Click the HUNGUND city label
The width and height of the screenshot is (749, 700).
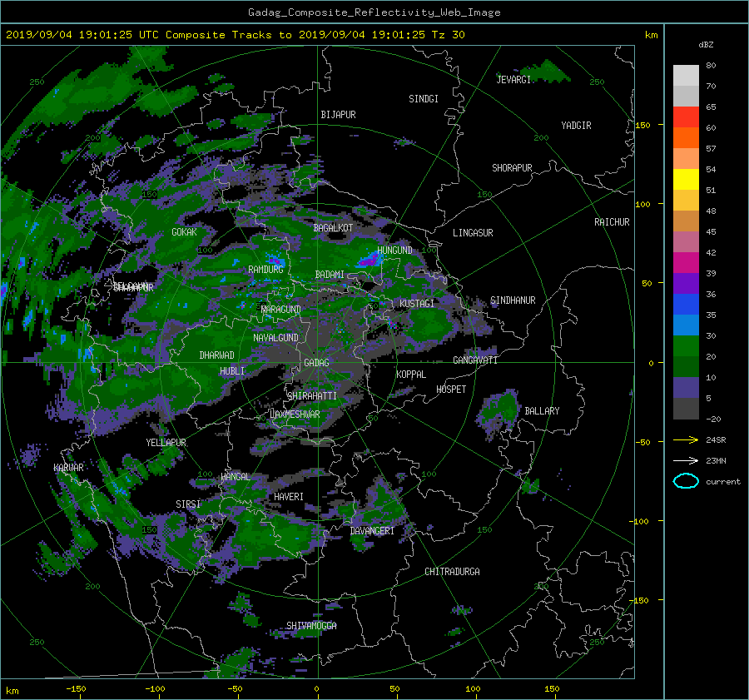394,251
